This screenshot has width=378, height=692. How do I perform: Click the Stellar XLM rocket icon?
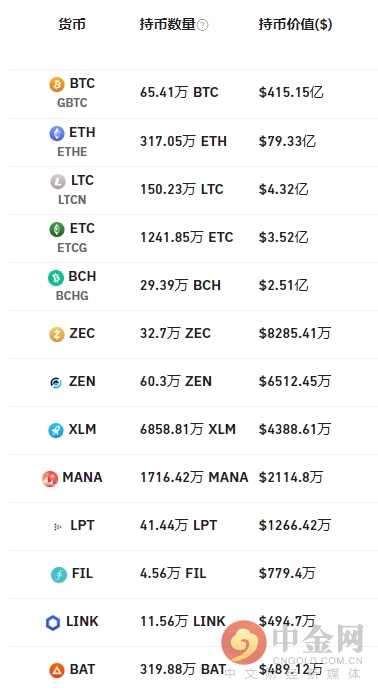pyautogui.click(x=56, y=430)
